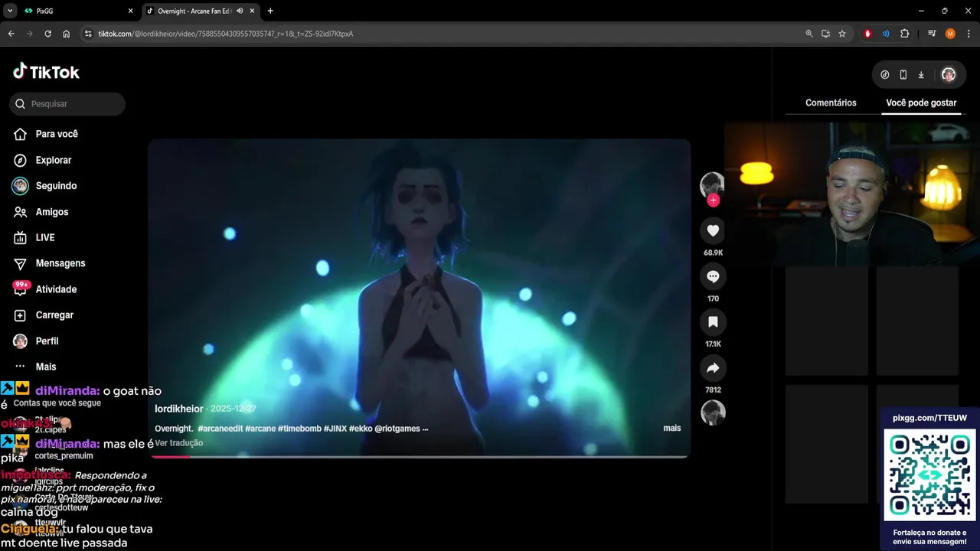Image resolution: width=980 pixels, height=551 pixels.
Task: Mute the TikTok tab audio icon
Action: pyautogui.click(x=240, y=11)
